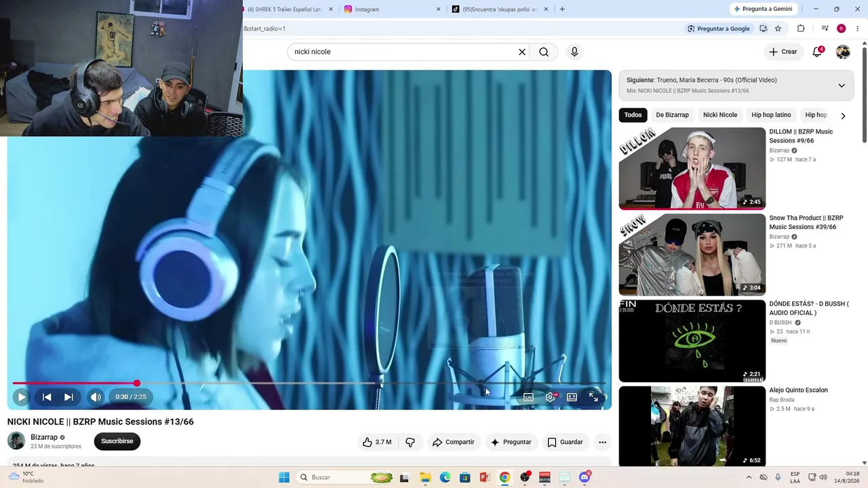
Task: Bookmark this page with the star
Action: [778, 28]
